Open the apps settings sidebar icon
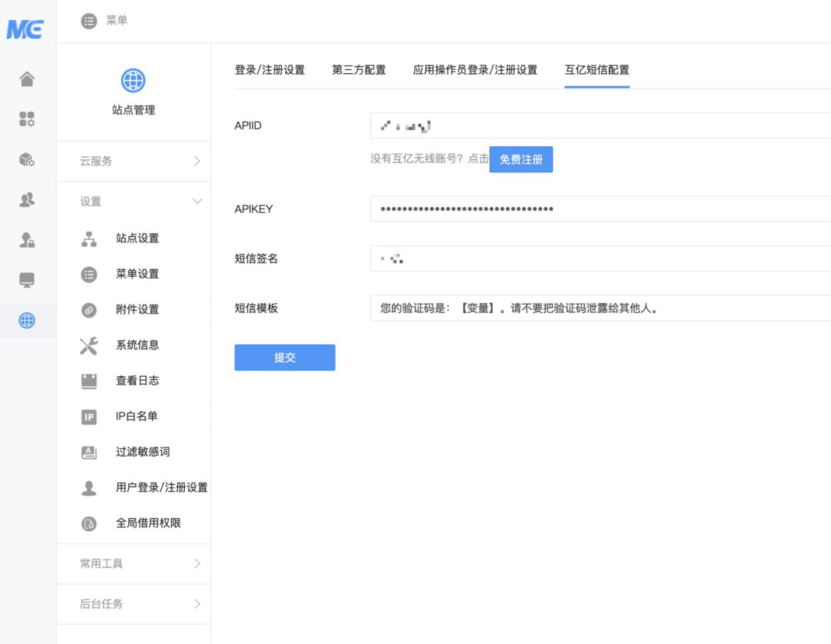Screen dimensions: 831x644 (27, 119)
